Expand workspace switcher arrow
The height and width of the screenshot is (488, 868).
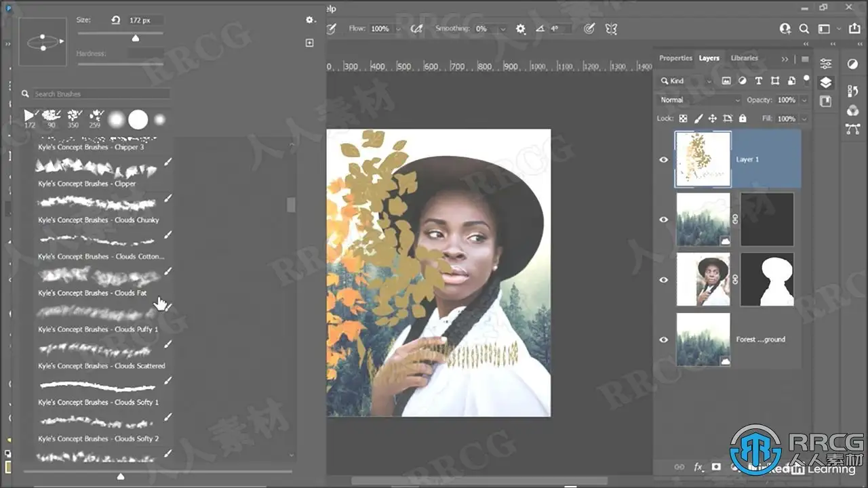click(839, 29)
